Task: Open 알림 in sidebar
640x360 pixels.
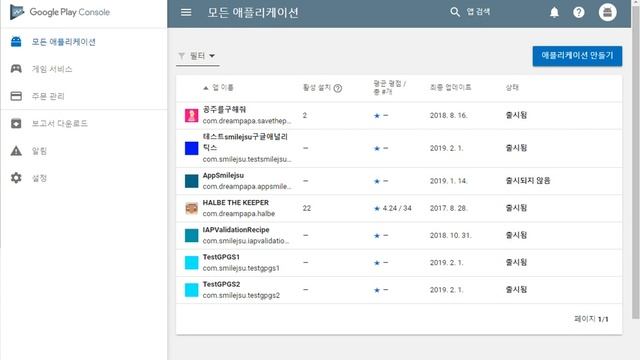Action: coord(84,151)
